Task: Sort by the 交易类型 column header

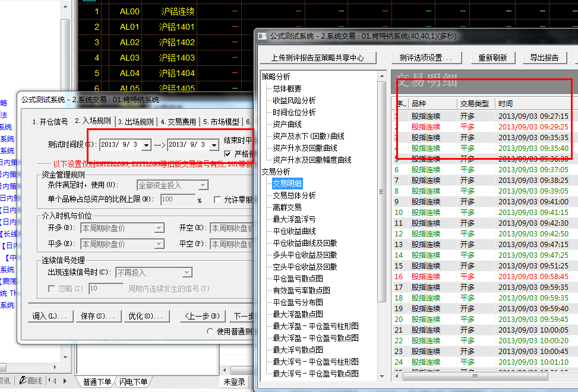Action: coord(475,103)
